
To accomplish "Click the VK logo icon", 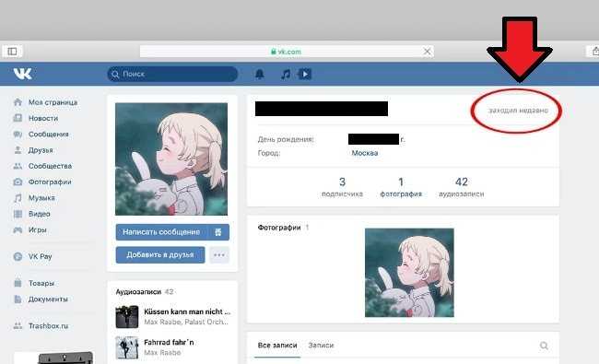I will [x=22, y=74].
